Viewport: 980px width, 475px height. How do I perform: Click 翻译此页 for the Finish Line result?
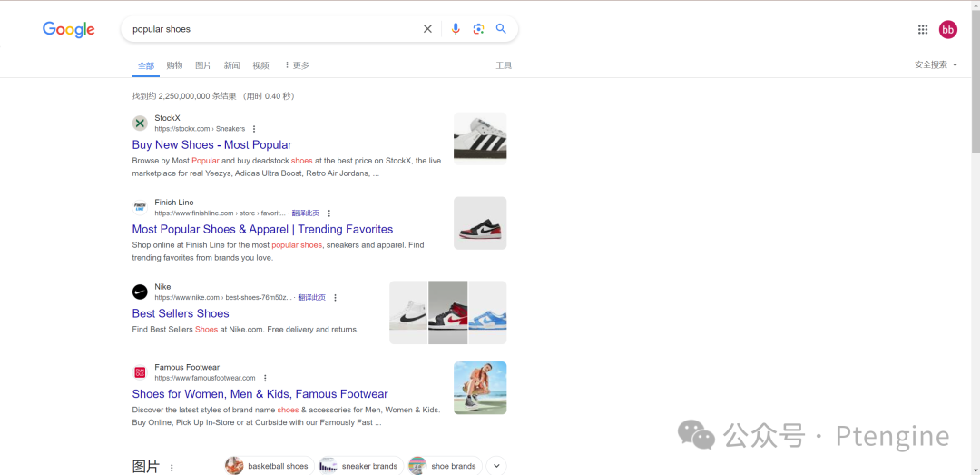point(305,213)
